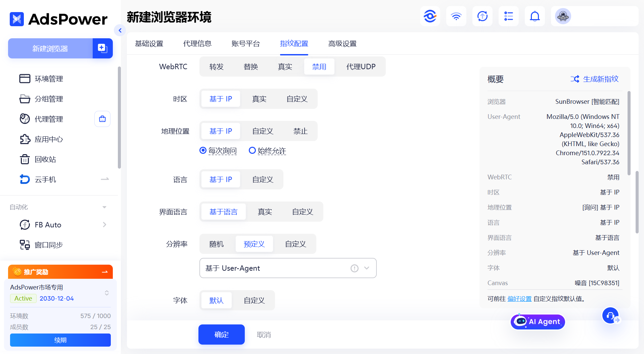Image resolution: width=644 pixels, height=354 pixels.
Task: Click the main page vertical scrollbar
Action: point(637,202)
